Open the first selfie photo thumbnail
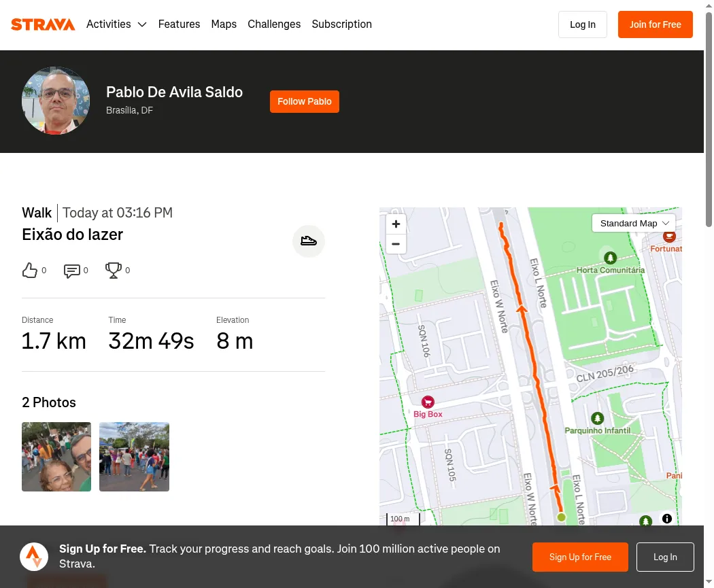Viewport: 714px width, 588px height. point(56,457)
